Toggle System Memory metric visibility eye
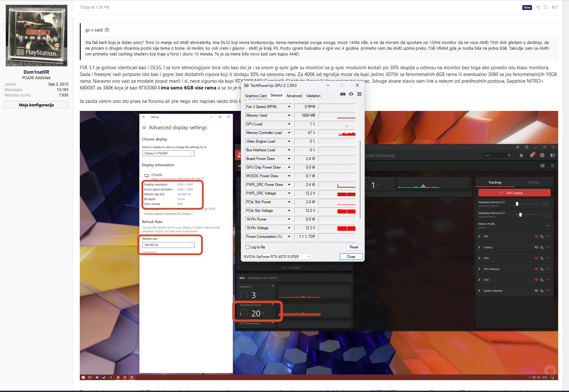This screenshot has height=392, width=569. tap(536, 291)
